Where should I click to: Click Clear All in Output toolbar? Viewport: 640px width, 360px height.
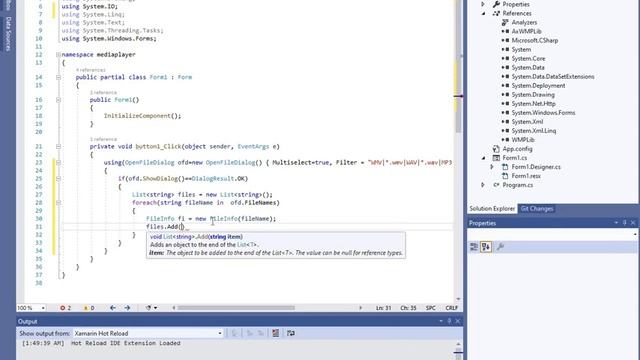point(276,333)
